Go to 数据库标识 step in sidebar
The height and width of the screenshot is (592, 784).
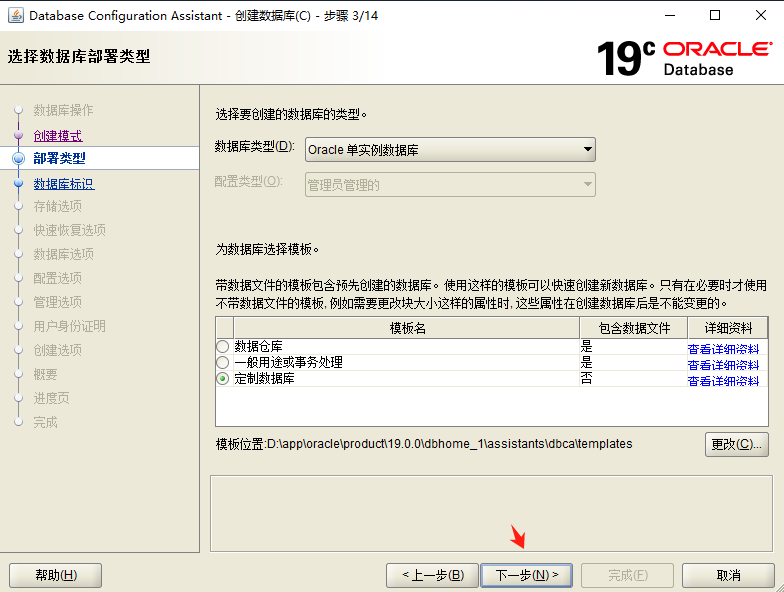tap(64, 184)
